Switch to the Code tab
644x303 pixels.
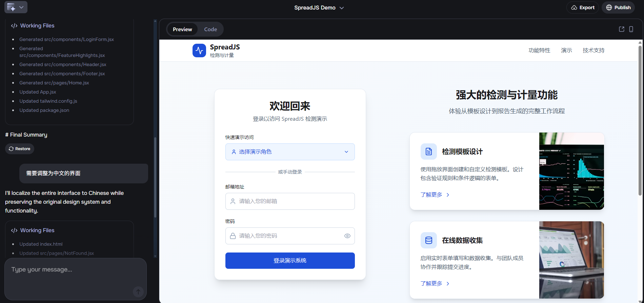click(x=210, y=29)
